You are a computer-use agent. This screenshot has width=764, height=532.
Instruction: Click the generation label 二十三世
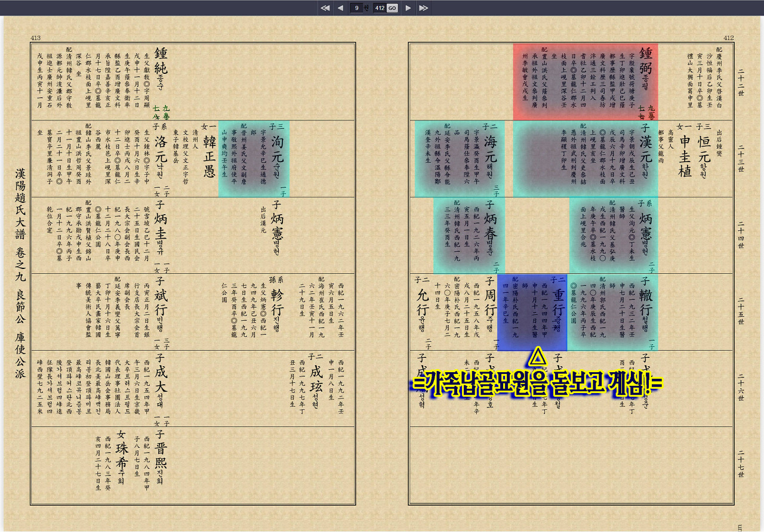tap(741, 158)
